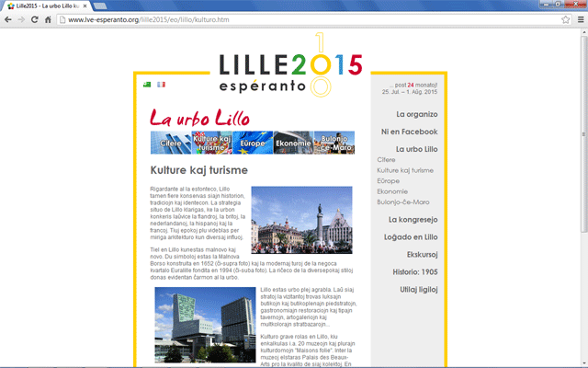Image resolution: width=588 pixels, height=368 pixels.
Task: Open the Cifere sidebar sublink
Action: click(386, 159)
